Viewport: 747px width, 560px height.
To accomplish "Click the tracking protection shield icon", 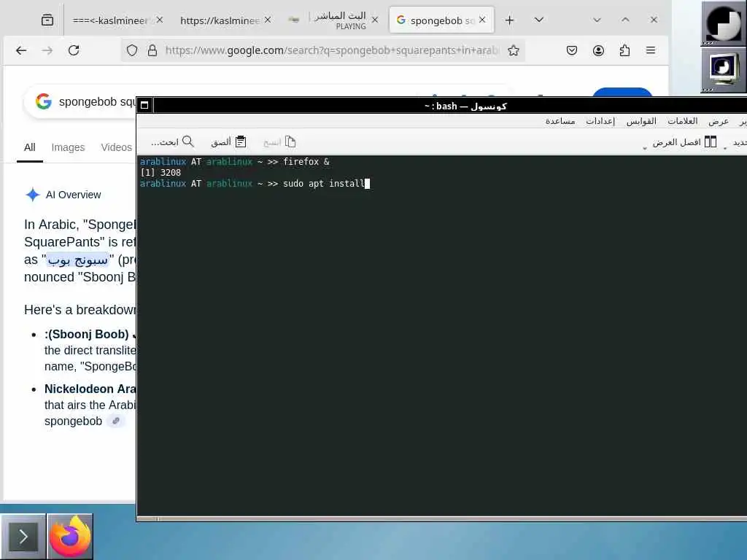I will coord(132,50).
